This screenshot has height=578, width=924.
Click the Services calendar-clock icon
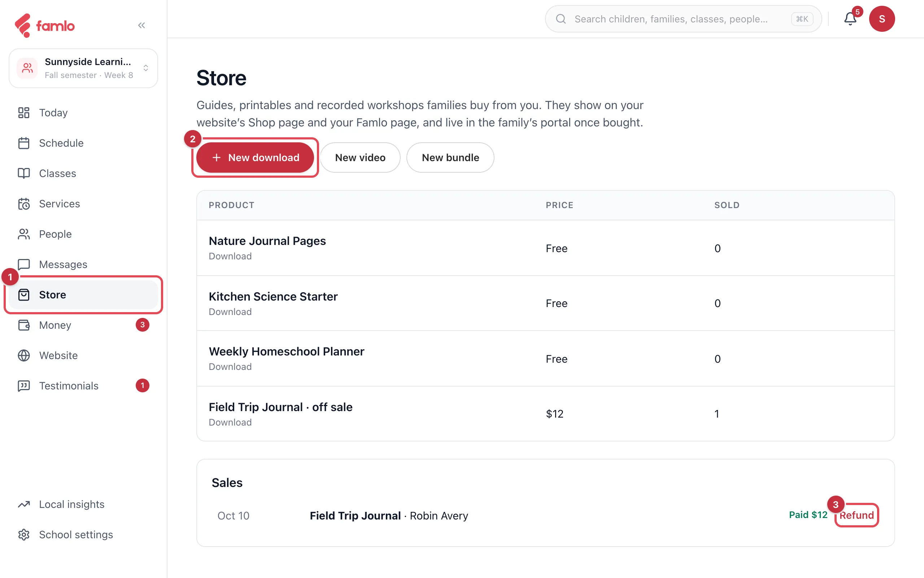[x=24, y=204]
